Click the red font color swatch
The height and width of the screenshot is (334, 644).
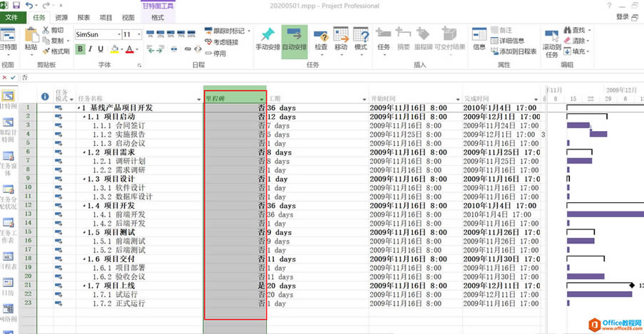(130, 49)
